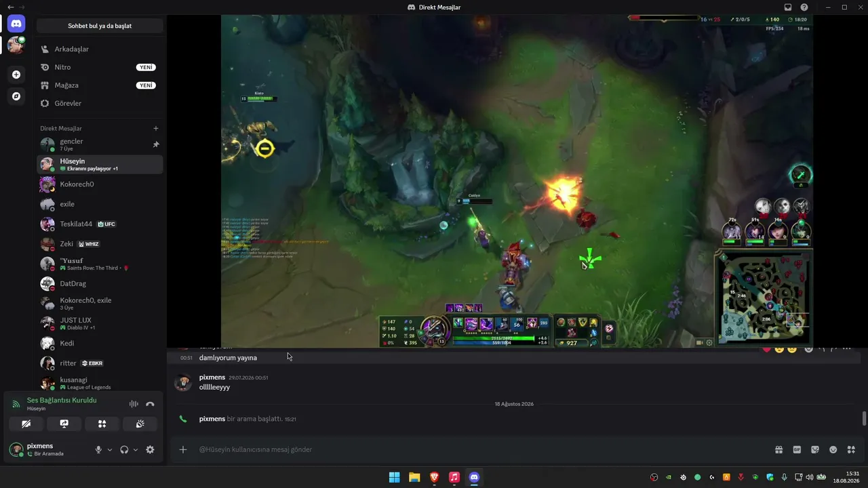
Task: Open the Windows Start menu
Action: point(394,477)
